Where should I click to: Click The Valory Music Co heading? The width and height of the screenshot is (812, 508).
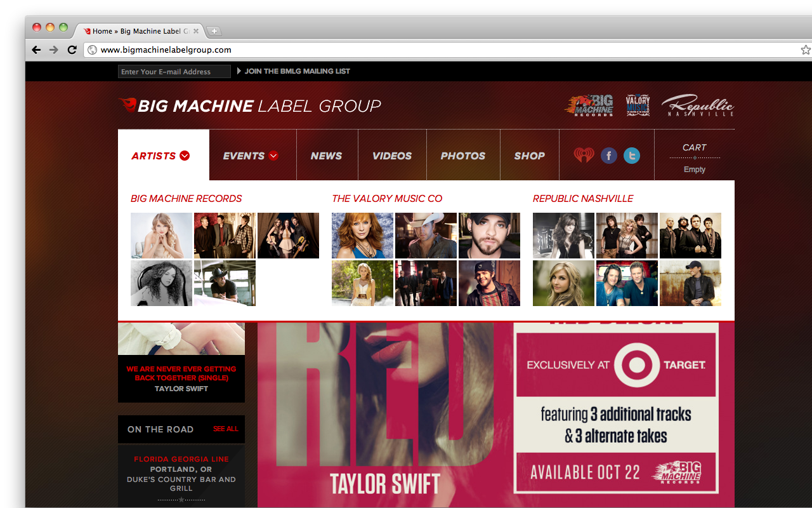point(387,199)
